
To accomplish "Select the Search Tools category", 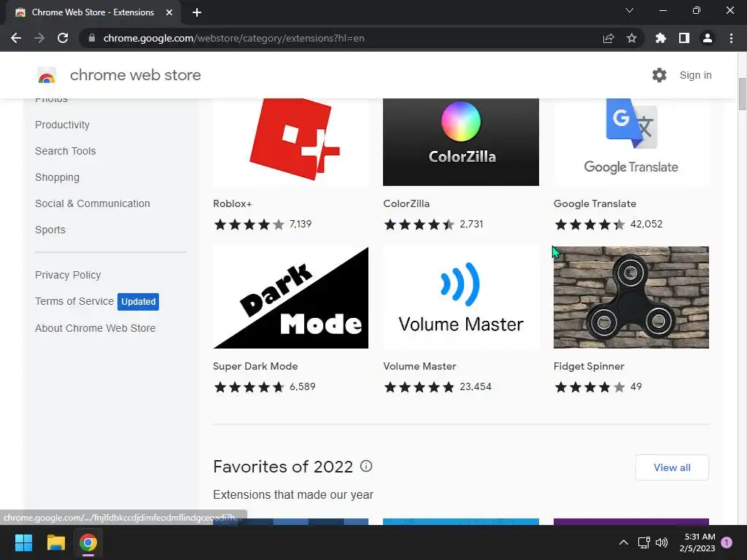I will click(65, 151).
